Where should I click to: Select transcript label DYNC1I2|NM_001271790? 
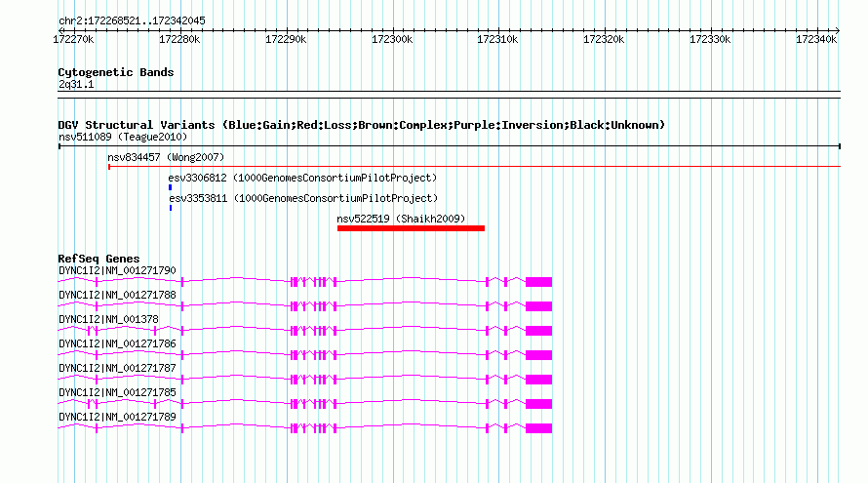coord(117,271)
